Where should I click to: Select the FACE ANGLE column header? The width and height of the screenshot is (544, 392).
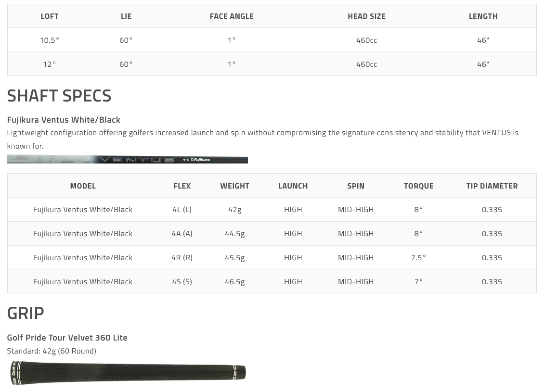(x=232, y=16)
